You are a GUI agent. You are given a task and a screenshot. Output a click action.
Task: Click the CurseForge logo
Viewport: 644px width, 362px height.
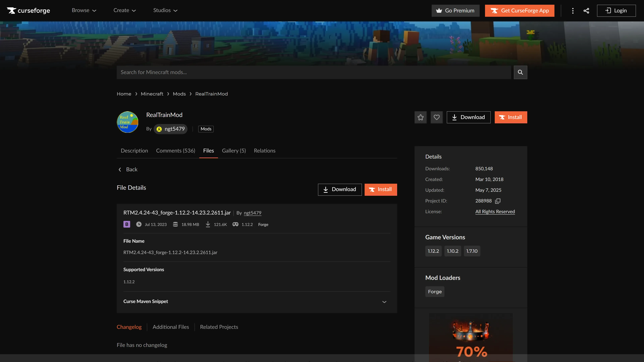pos(28,11)
